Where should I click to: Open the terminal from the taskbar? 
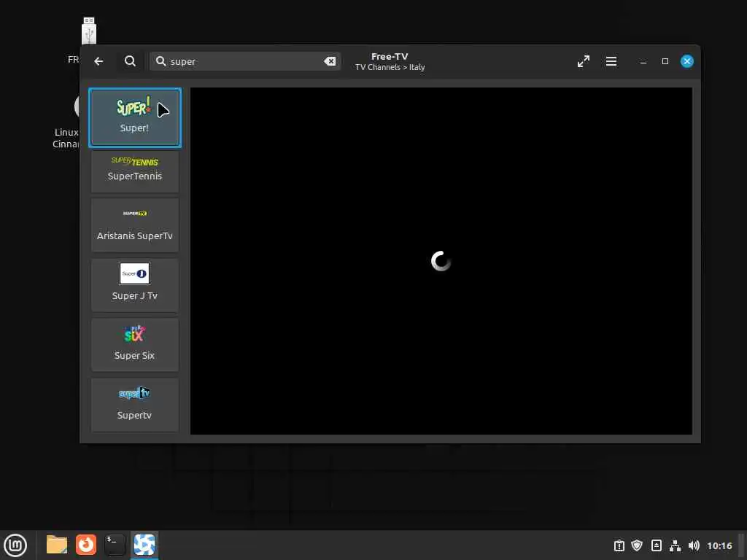(x=115, y=545)
